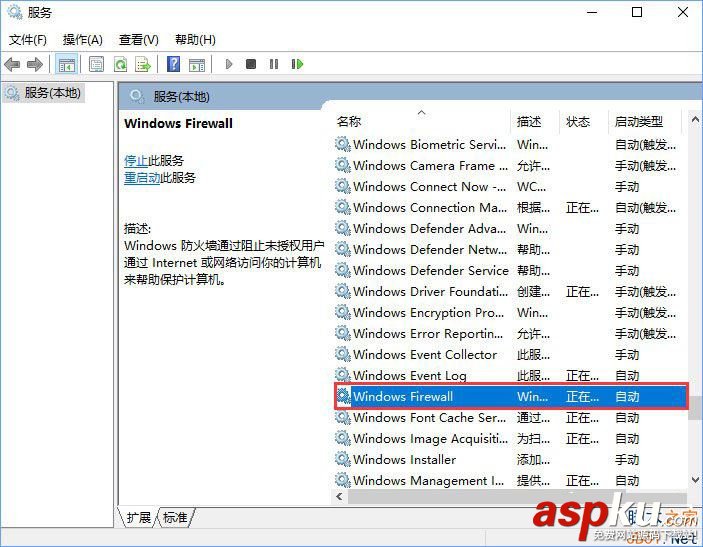Toggle the show/hide action pane icon
703x547 pixels.
pyautogui.click(x=197, y=65)
